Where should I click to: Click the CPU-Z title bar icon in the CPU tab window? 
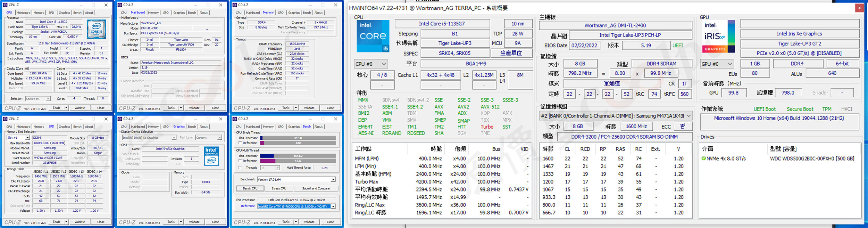[5, 5]
